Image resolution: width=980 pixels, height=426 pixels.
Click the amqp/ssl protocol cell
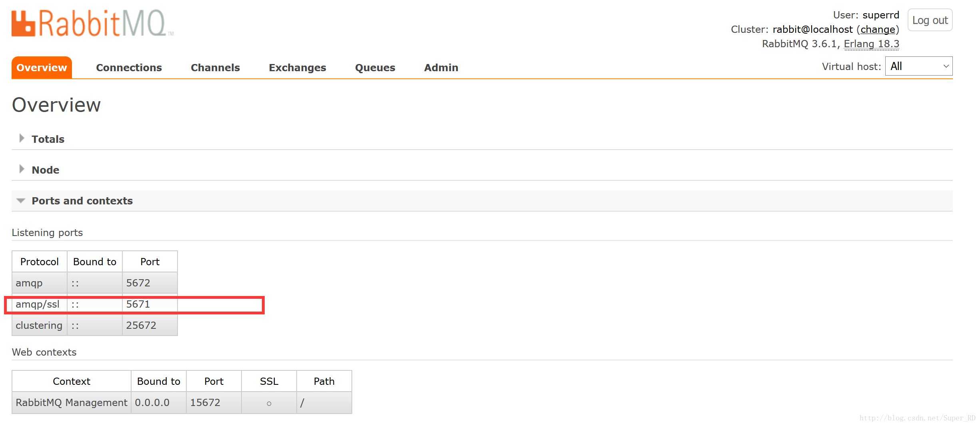40,304
